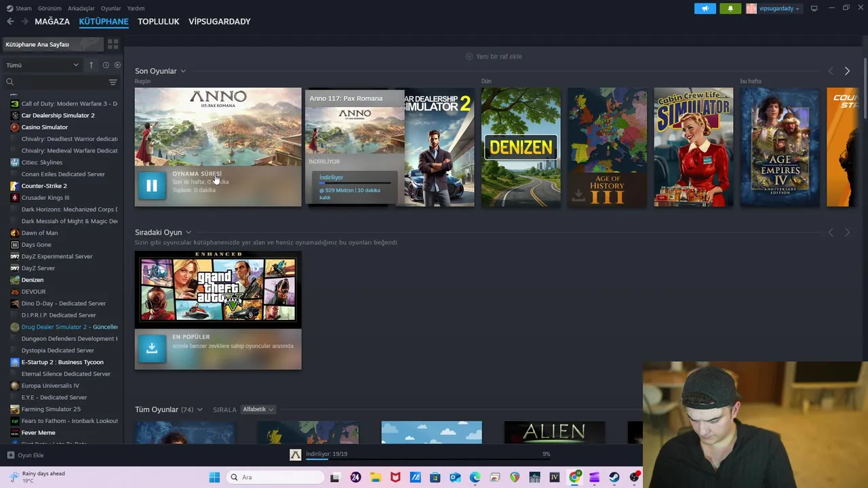Open advanced filter options beside search
868x488 pixels.
pyautogui.click(x=113, y=82)
